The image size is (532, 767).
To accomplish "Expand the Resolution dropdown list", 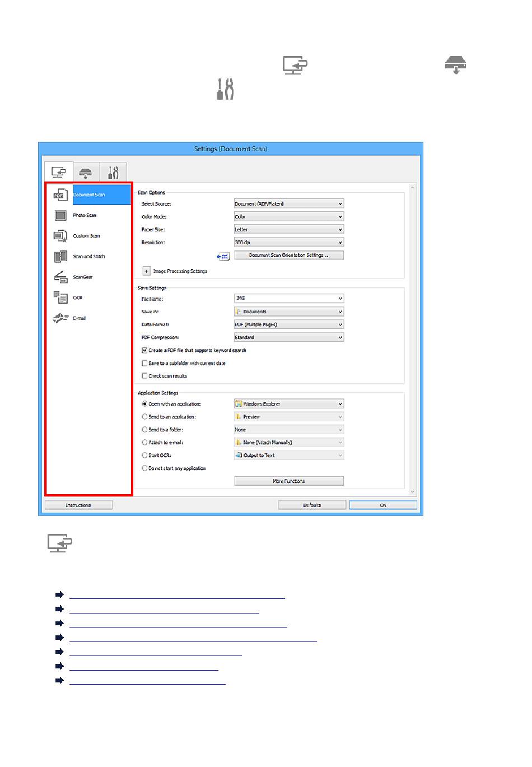I will (x=288, y=243).
